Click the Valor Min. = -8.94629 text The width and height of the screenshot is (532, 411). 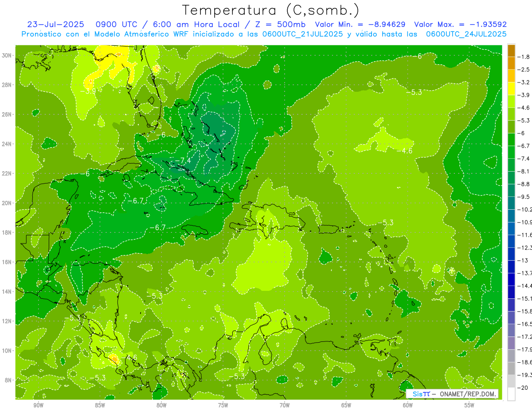pyautogui.click(x=360, y=24)
